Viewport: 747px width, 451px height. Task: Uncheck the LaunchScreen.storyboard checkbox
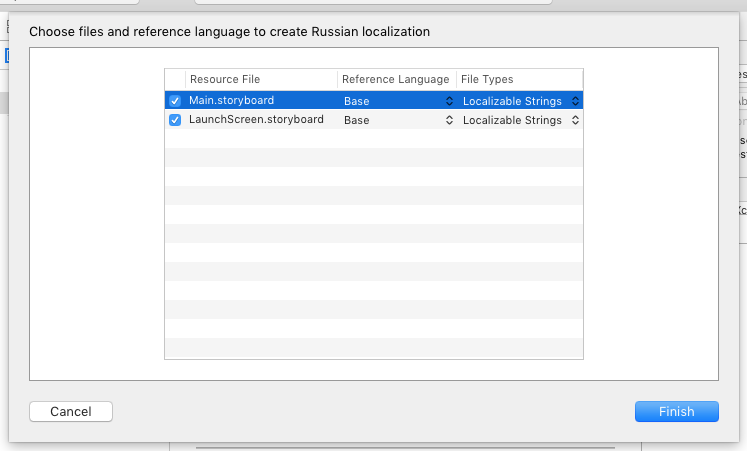pos(175,120)
